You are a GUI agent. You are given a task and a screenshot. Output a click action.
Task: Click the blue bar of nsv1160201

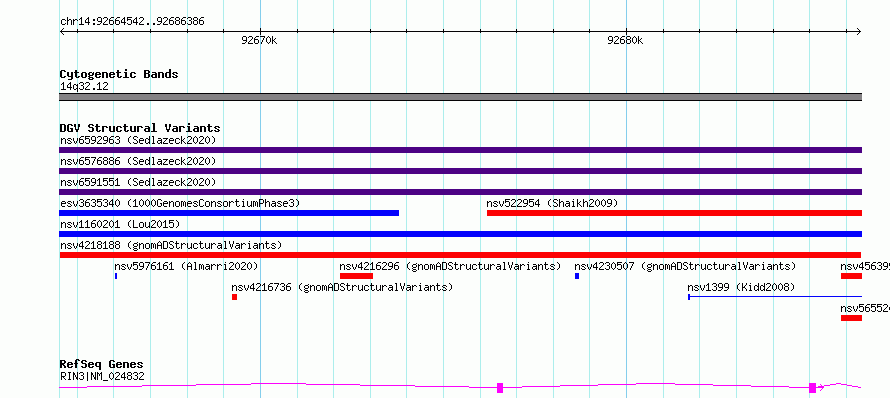tap(460, 234)
